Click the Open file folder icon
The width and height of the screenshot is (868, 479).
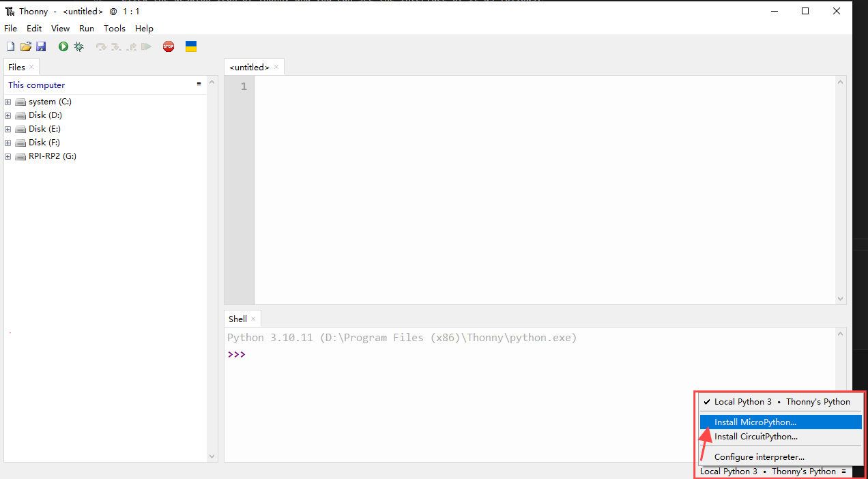point(26,46)
